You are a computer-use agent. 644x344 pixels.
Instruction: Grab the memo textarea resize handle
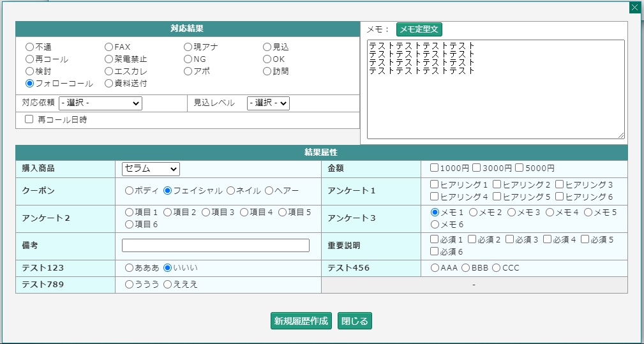tap(621, 135)
